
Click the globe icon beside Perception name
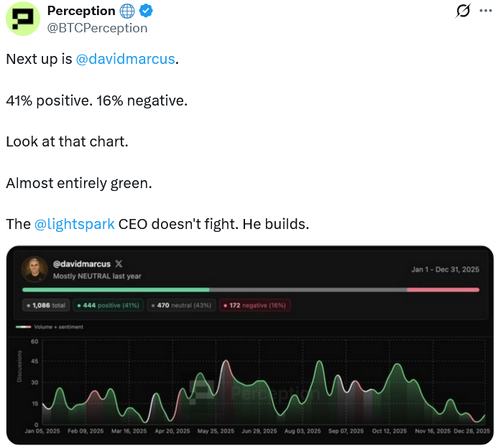point(127,11)
